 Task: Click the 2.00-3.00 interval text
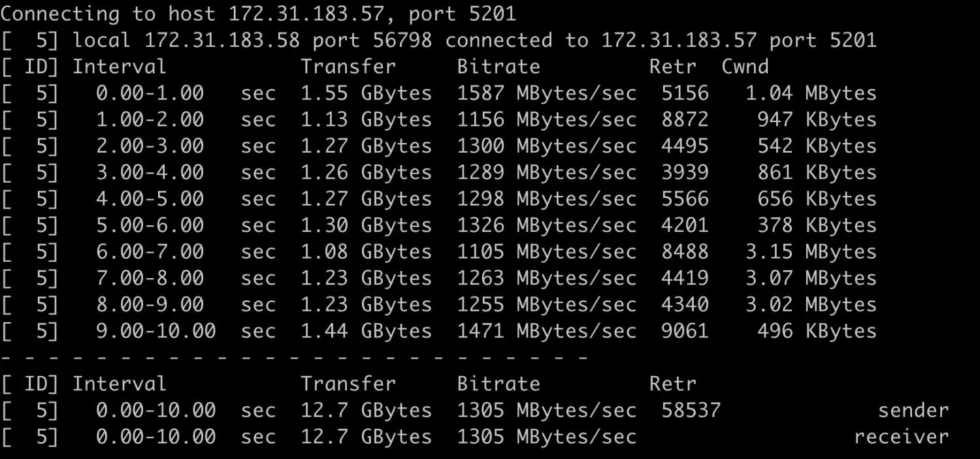click(150, 146)
